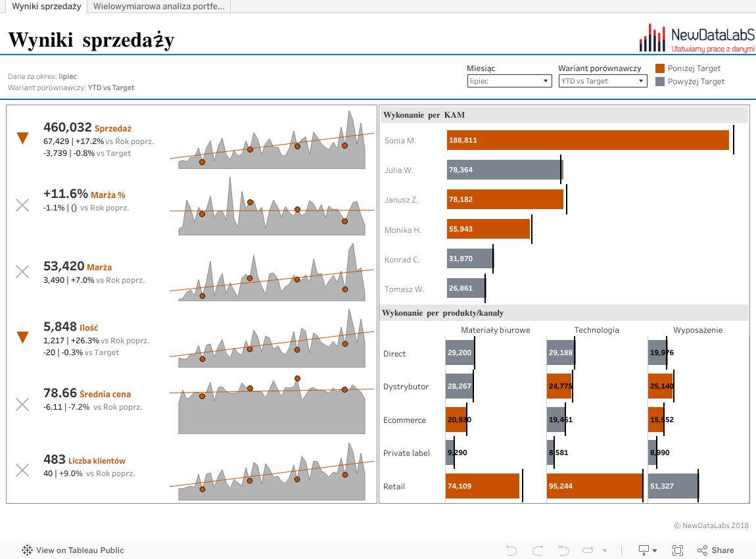This screenshot has width=756, height=559.
Task: Click the Redo arrow in toolbar
Action: tap(538, 550)
